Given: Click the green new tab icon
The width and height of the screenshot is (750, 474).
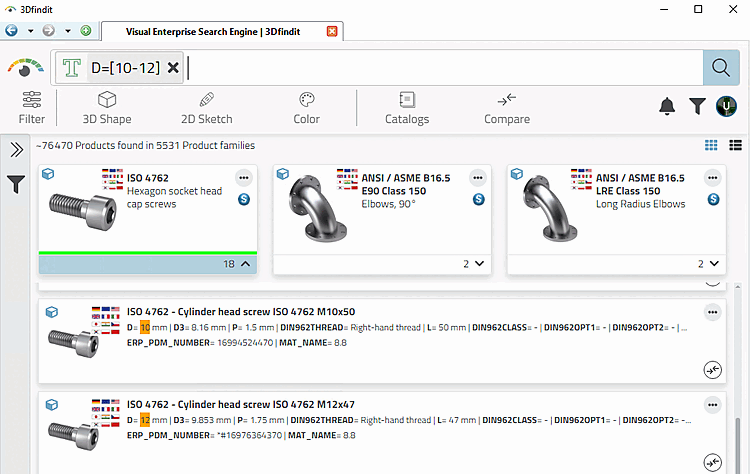Looking at the screenshot, I should (86, 31).
